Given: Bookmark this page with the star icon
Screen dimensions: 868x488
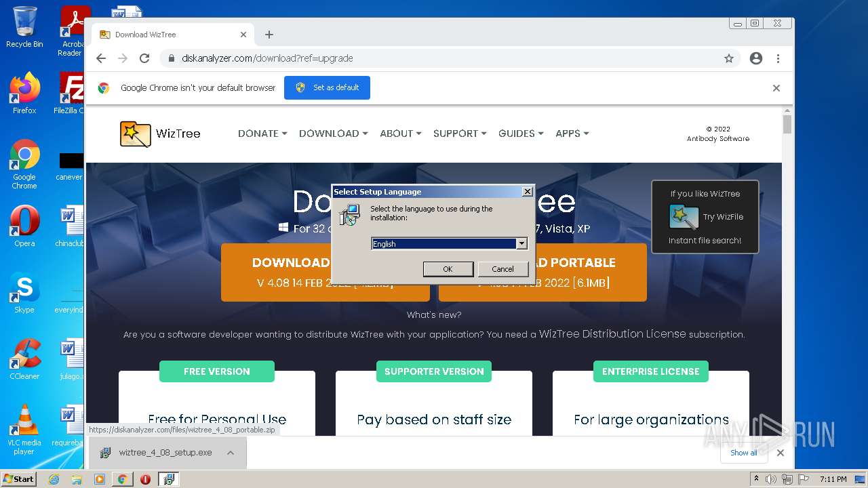Looking at the screenshot, I should click(729, 58).
